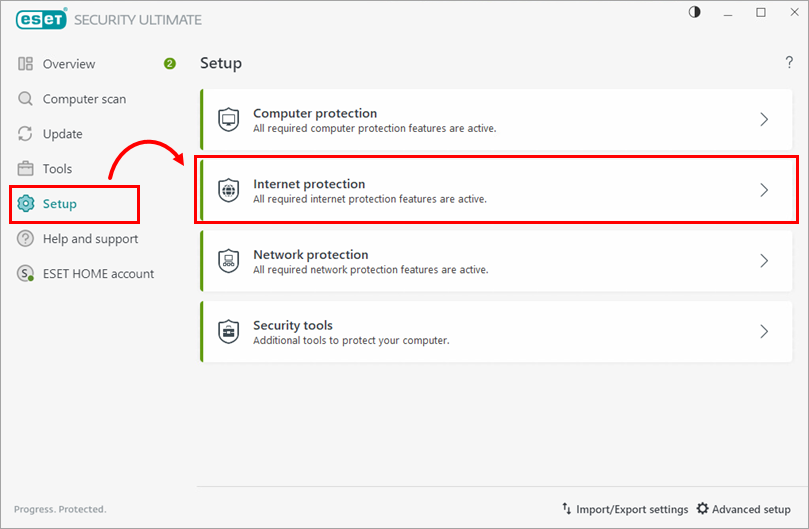Click the question mark help icon
The image size is (809, 529).
click(789, 63)
